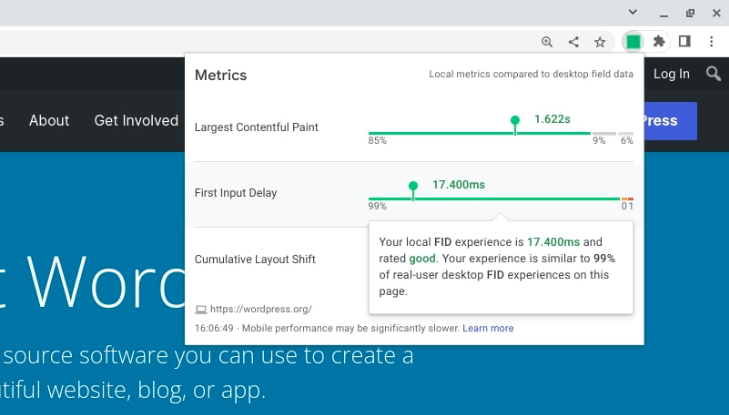Click the 6% segment label on LCP bar
Image resolution: width=729 pixels, height=415 pixels.
(x=627, y=141)
